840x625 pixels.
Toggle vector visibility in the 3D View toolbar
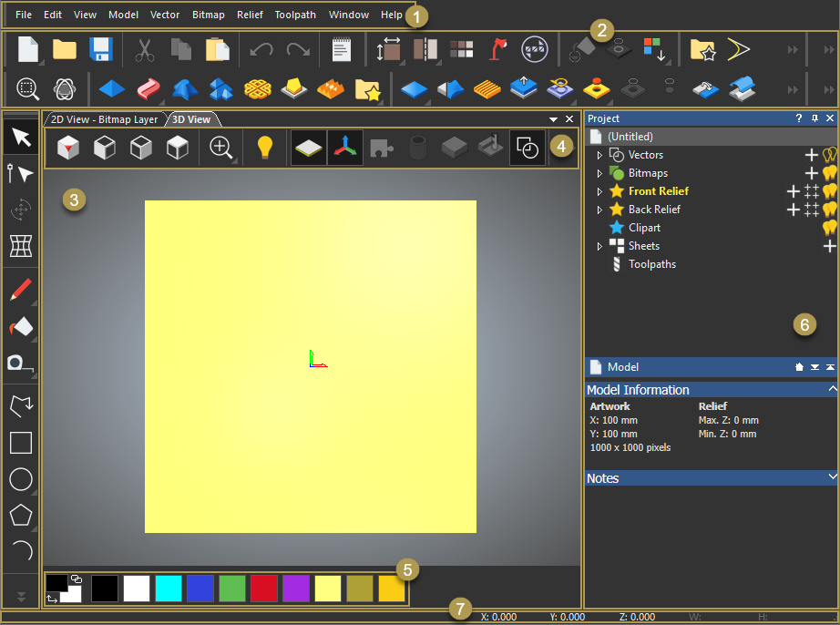tap(528, 148)
